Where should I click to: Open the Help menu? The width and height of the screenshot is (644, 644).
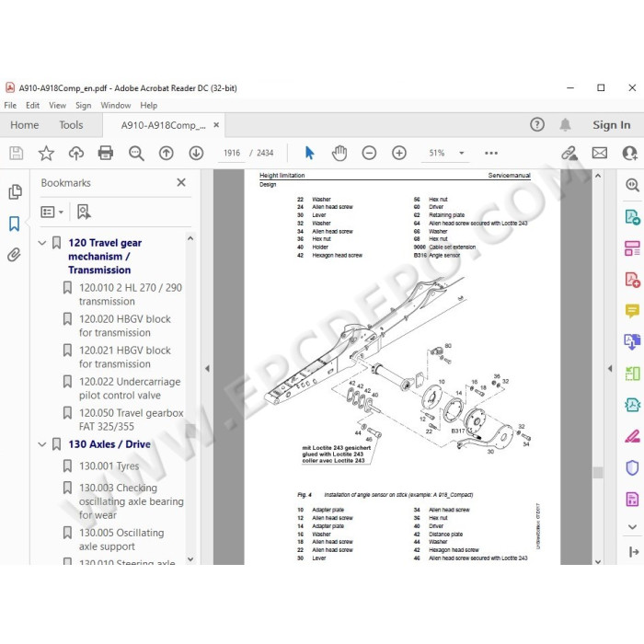click(x=149, y=106)
